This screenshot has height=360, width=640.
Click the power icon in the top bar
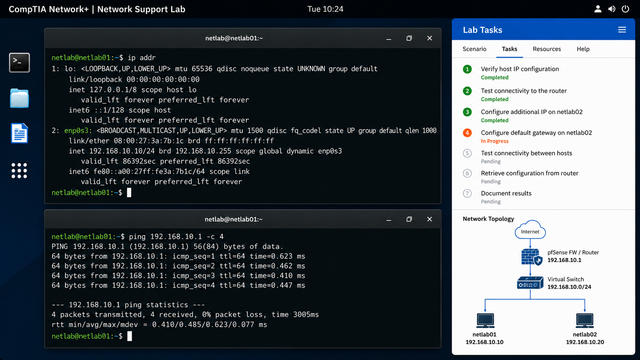pos(625,9)
